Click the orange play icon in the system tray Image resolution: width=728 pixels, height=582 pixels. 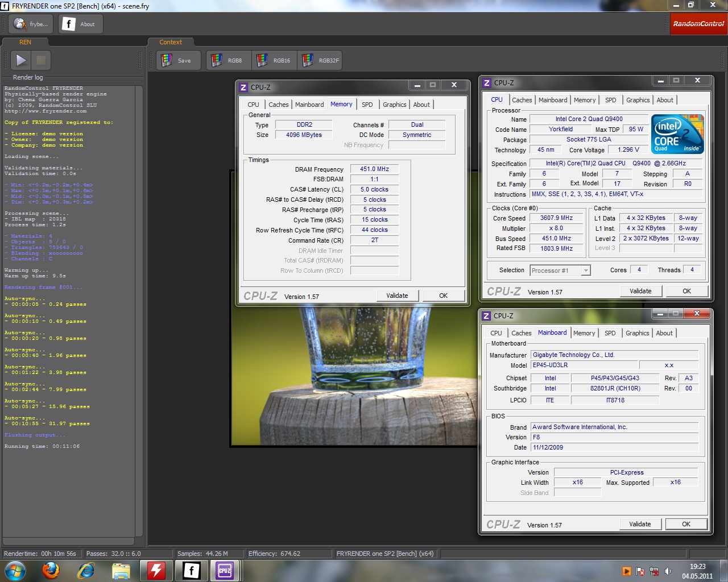coord(626,571)
